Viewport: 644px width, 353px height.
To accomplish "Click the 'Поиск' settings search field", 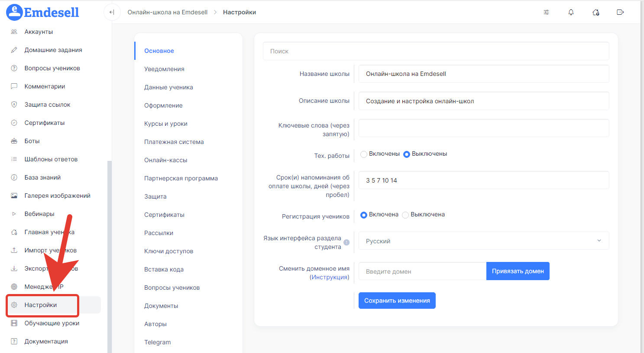I will click(x=436, y=51).
